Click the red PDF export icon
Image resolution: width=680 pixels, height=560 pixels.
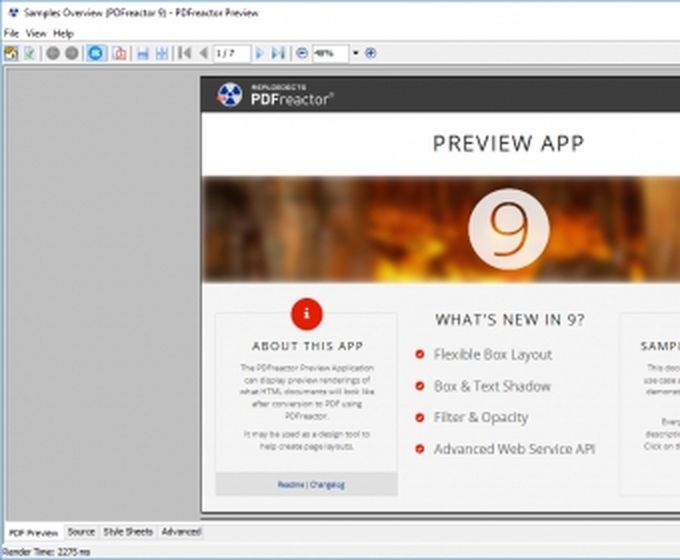[x=119, y=53]
